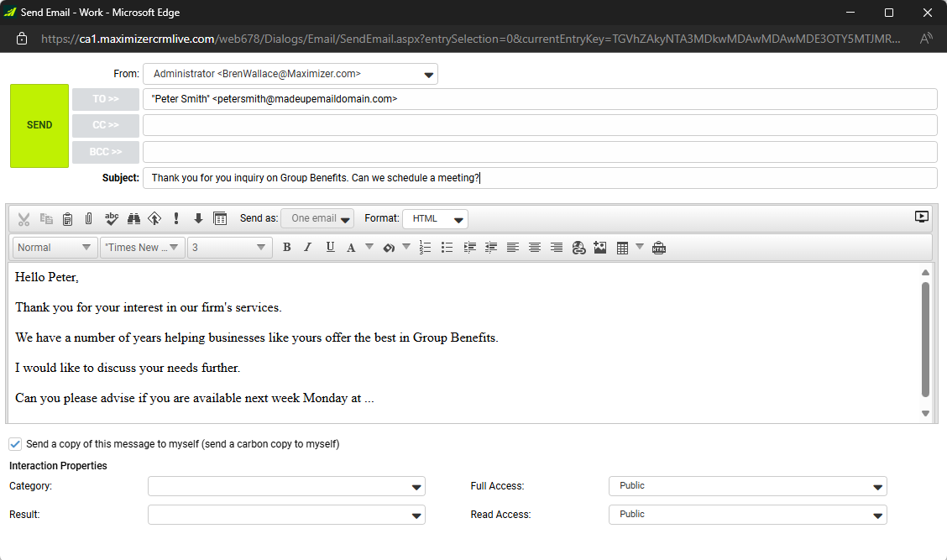Click "I would like to discuss" line
Viewport: 947px width, 560px height.
click(128, 368)
